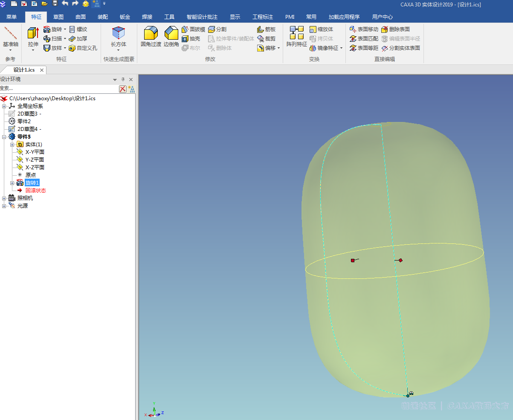
Task: Switch to the 钣金 sheet metal tab
Action: click(125, 17)
